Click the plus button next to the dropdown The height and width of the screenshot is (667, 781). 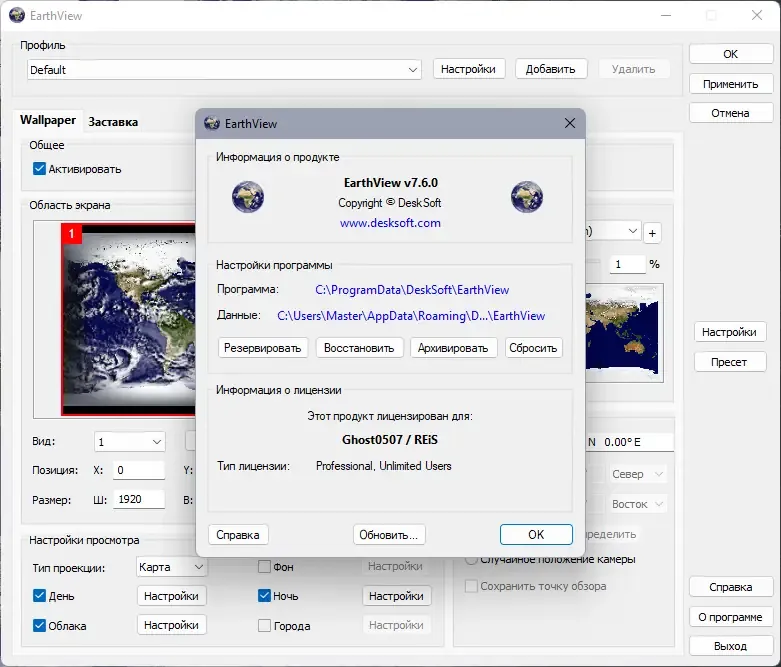(x=652, y=233)
